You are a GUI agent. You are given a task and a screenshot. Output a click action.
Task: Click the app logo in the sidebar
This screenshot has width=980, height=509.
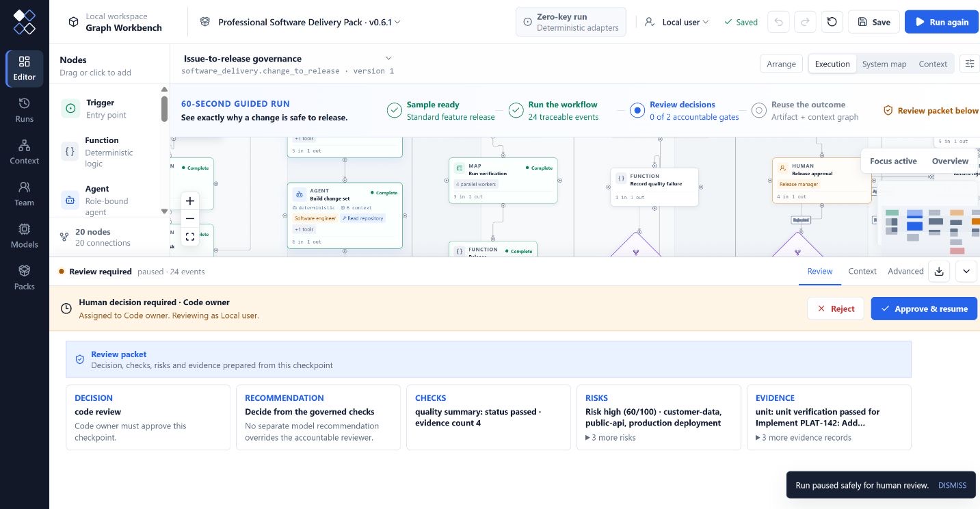[25, 22]
